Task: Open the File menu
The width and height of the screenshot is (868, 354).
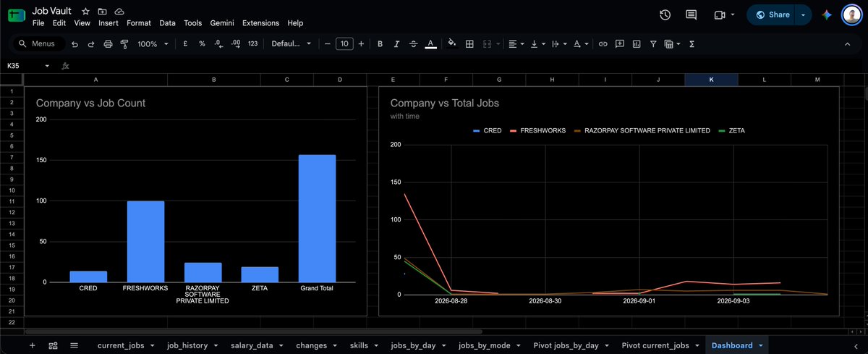Action: (x=39, y=23)
